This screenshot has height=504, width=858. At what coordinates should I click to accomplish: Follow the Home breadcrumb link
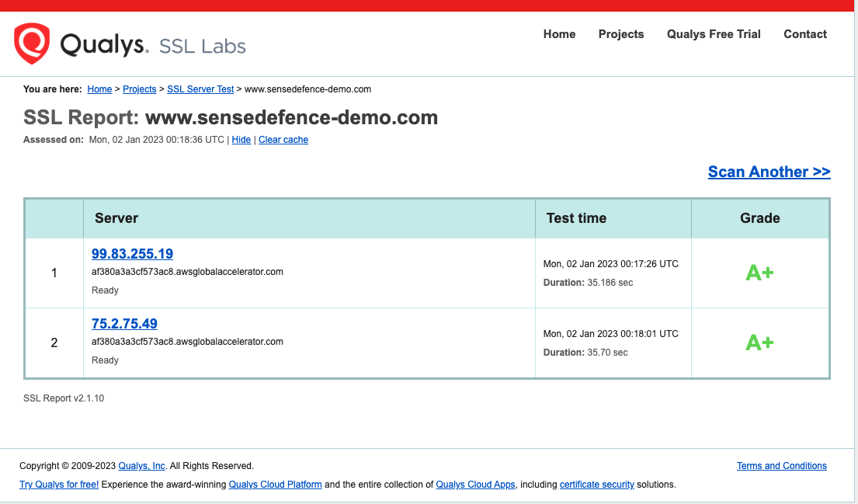point(99,89)
